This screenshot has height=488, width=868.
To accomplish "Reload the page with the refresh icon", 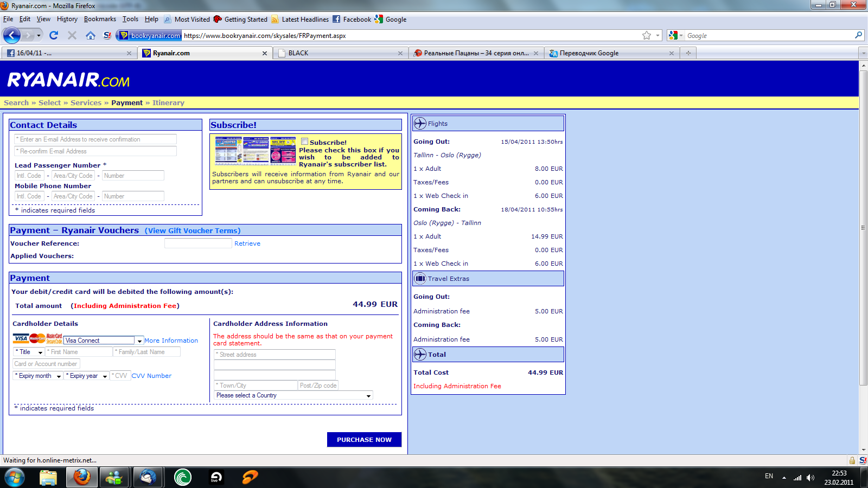I will tap(54, 35).
